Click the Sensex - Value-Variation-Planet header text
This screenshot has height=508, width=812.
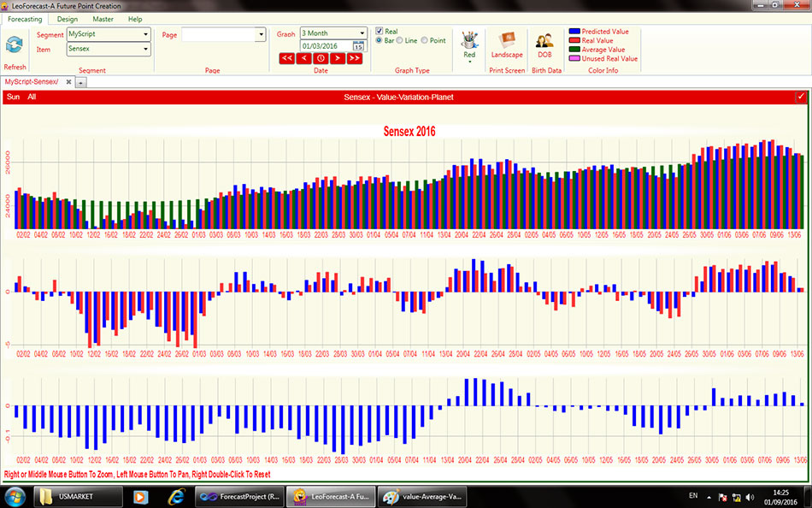pyautogui.click(x=398, y=97)
